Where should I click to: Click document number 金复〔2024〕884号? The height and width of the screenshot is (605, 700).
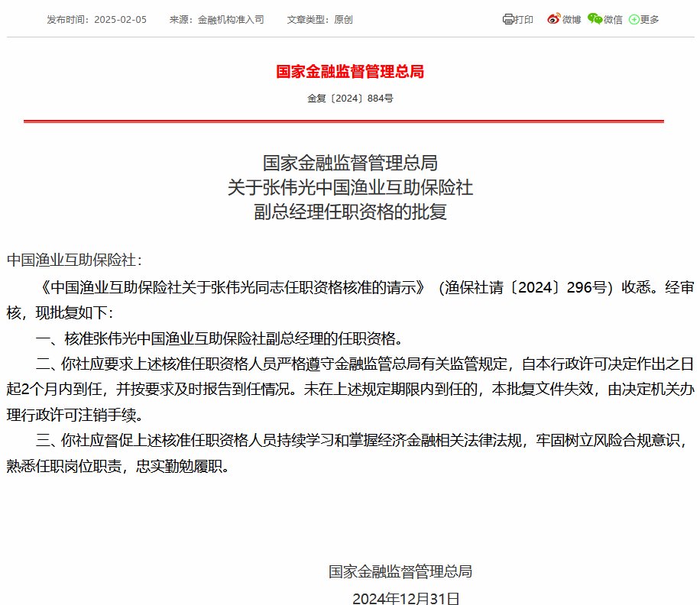tap(350, 99)
